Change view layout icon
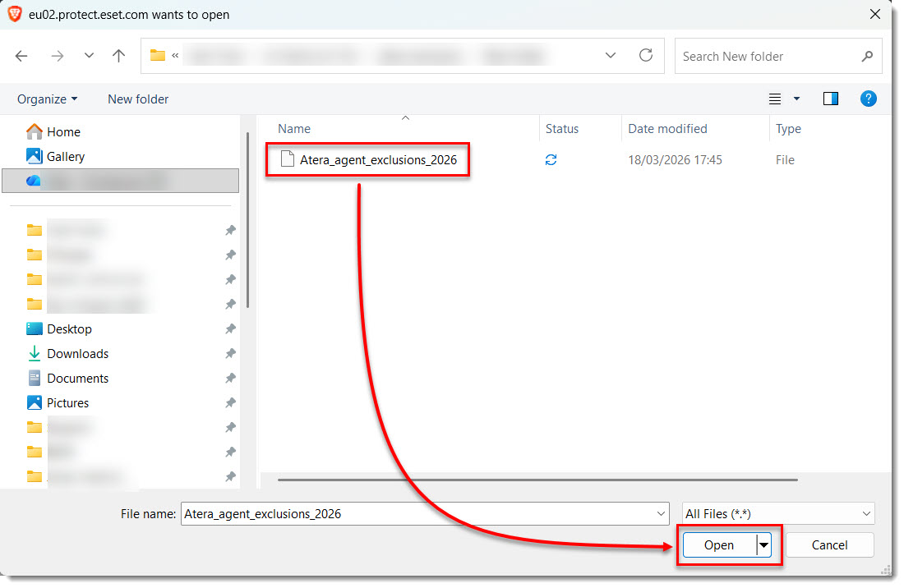Image resolution: width=904 pixels, height=588 pixels. click(775, 99)
